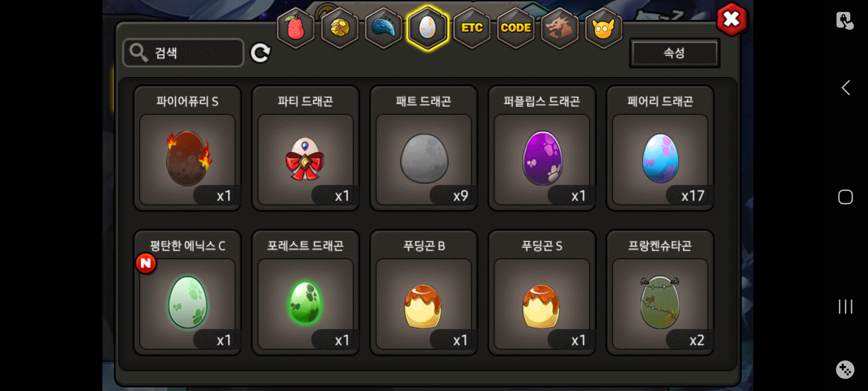
Task: Open the brown dragon head tab
Action: (x=559, y=28)
